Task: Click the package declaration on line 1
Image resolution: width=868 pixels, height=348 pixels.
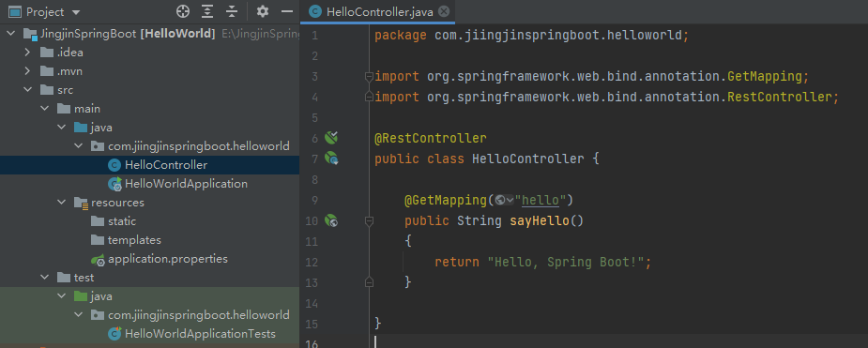Action: [531, 36]
